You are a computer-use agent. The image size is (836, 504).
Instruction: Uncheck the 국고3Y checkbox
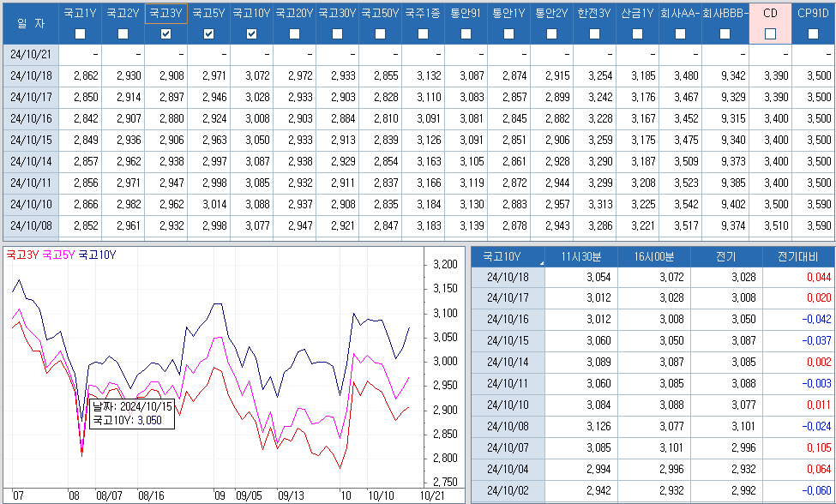tap(166, 33)
